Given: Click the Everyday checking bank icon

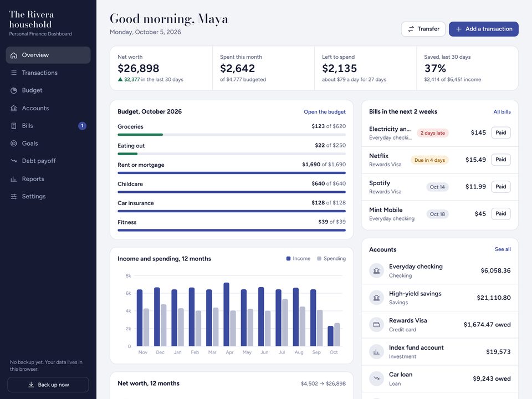Looking at the screenshot, I should point(376,271).
